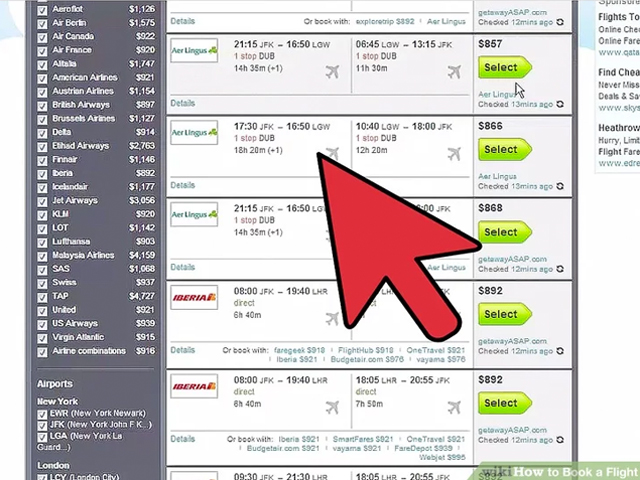
Task: Click Aer Lingus logo on 17:30 flight
Action: [x=194, y=132]
